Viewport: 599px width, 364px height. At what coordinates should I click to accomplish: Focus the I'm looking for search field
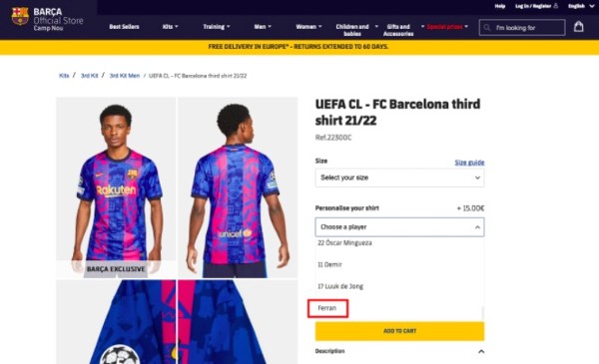pos(522,28)
